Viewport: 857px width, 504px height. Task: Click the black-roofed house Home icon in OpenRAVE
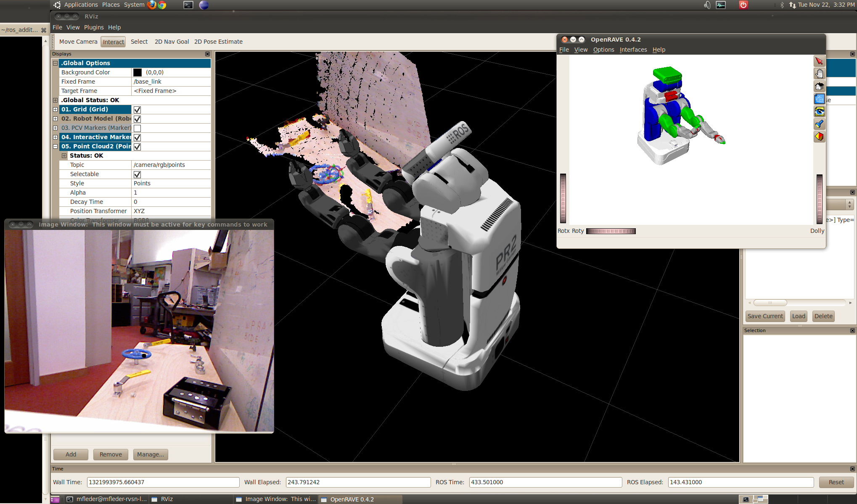tap(819, 87)
